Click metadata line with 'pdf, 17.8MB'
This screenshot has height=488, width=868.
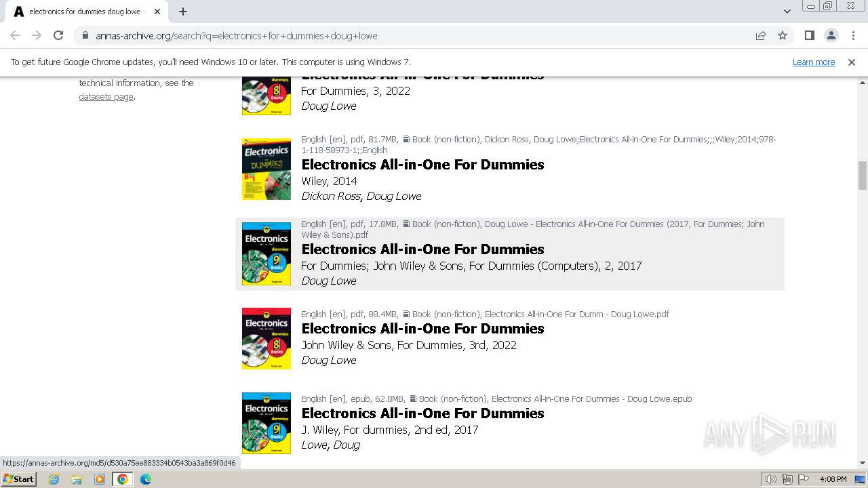tap(532, 229)
